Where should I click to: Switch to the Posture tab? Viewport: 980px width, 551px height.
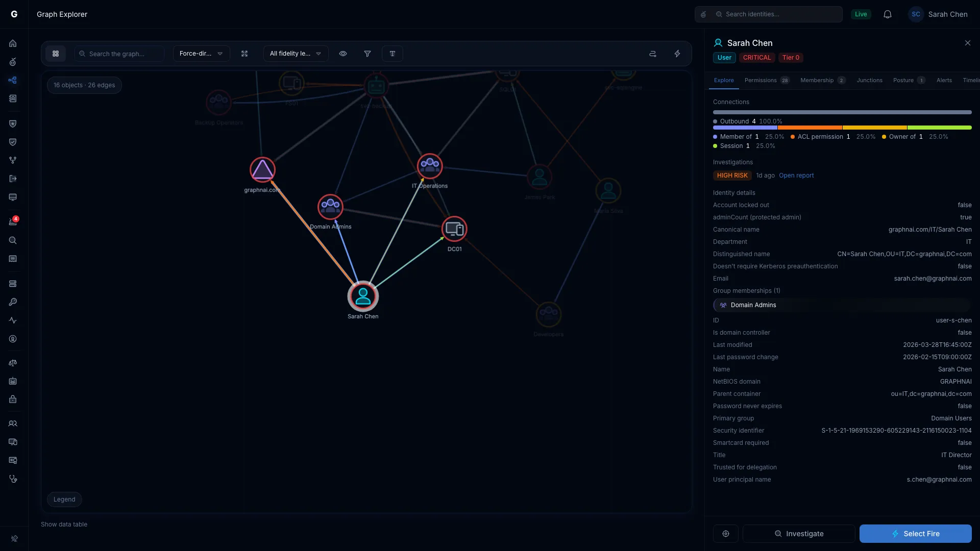coord(909,80)
